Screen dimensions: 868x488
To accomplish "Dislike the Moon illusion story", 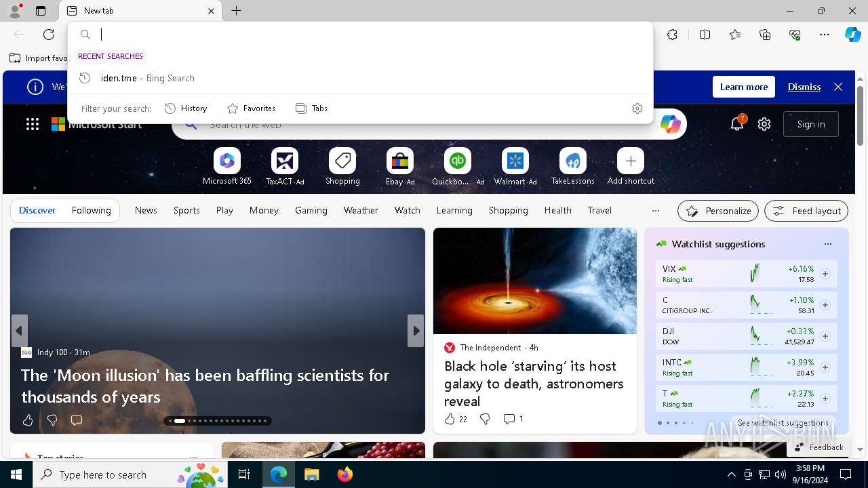I will [x=52, y=421].
